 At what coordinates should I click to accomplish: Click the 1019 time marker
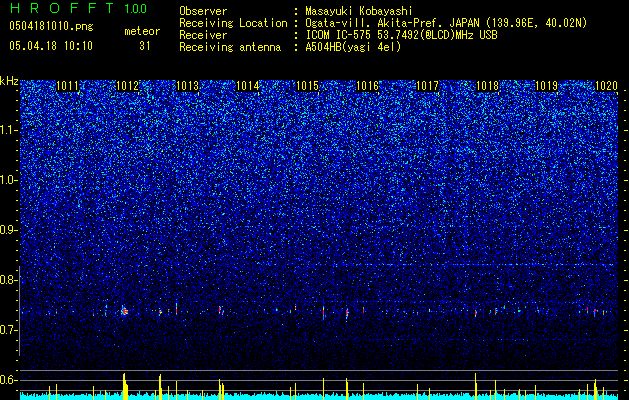[x=547, y=86]
